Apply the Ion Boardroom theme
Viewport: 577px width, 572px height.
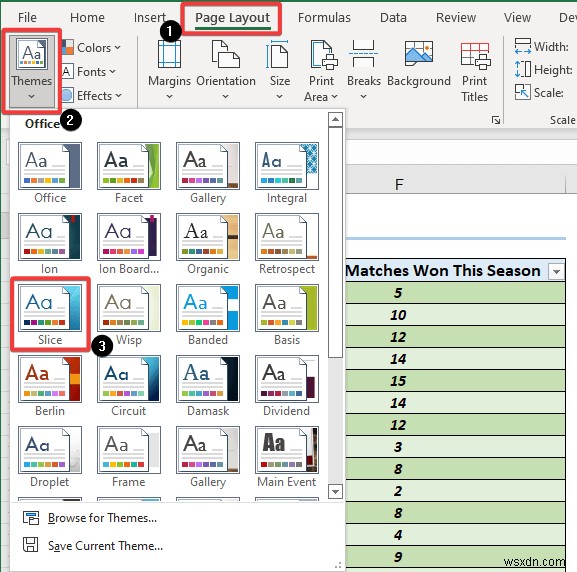click(129, 244)
